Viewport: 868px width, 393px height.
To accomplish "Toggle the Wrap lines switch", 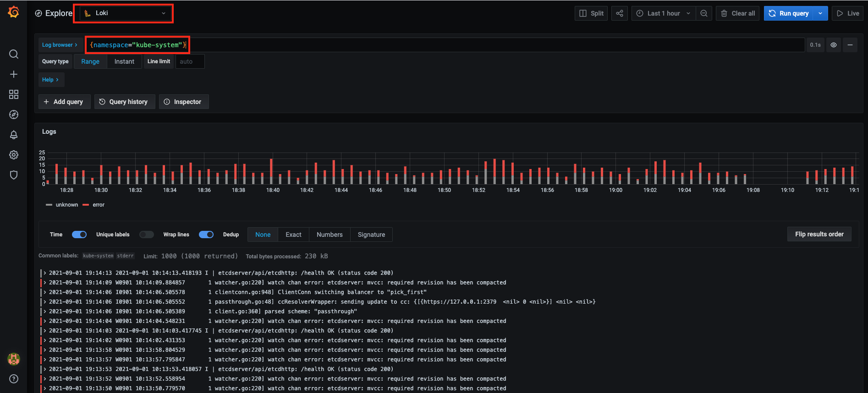I will 206,235.
